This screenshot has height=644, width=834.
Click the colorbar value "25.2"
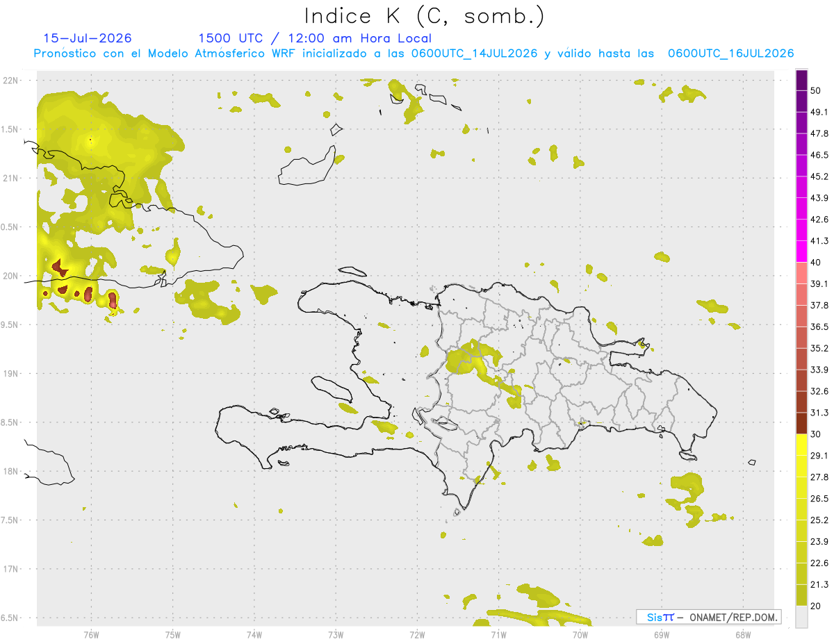pos(819,520)
